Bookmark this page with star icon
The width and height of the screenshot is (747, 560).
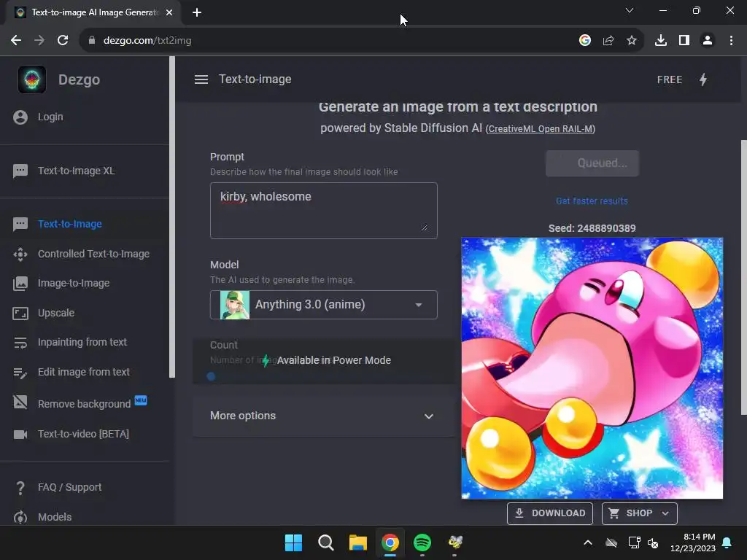[631, 41]
